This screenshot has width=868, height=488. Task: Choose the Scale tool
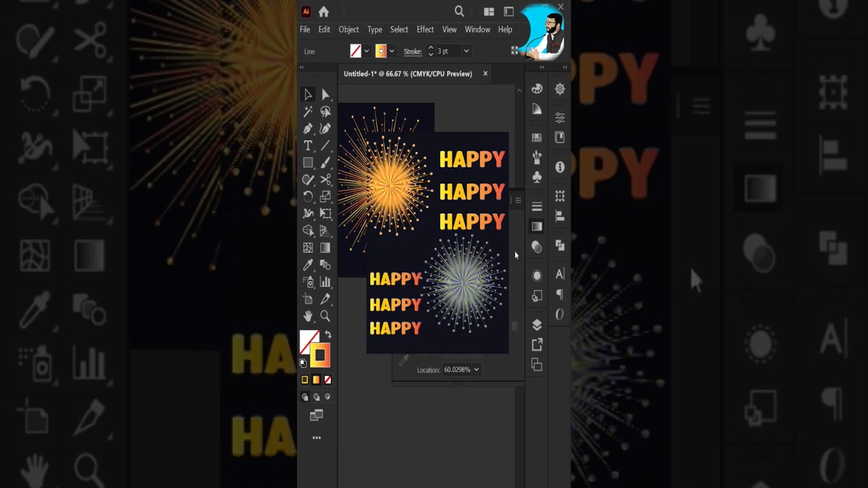325,197
